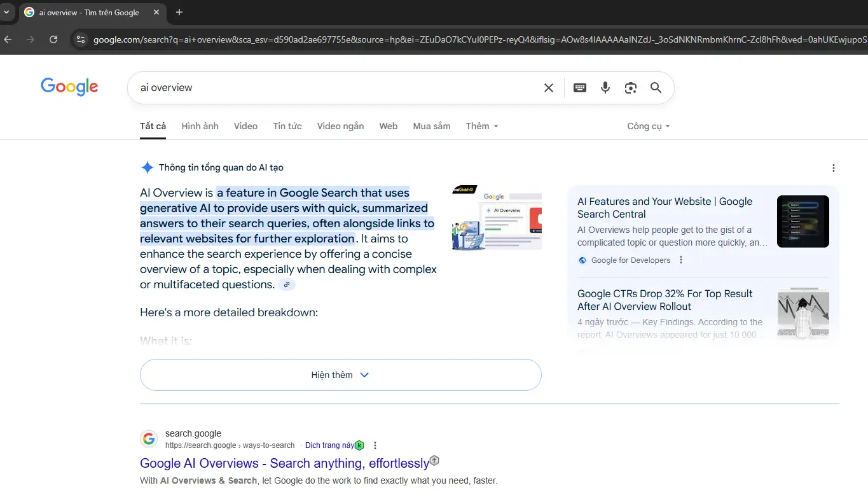Search by image using Google Lens icon
Viewport: 868px width, 504px height.
click(x=631, y=88)
